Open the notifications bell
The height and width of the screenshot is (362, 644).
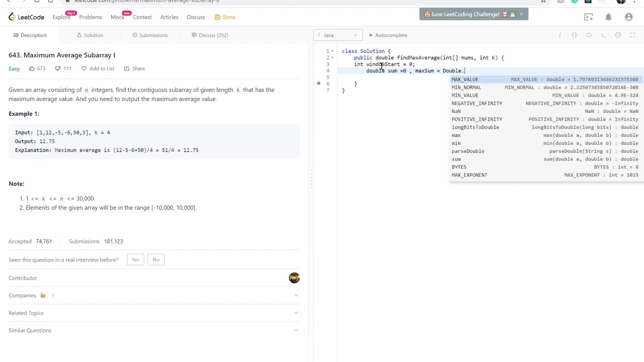click(x=608, y=17)
